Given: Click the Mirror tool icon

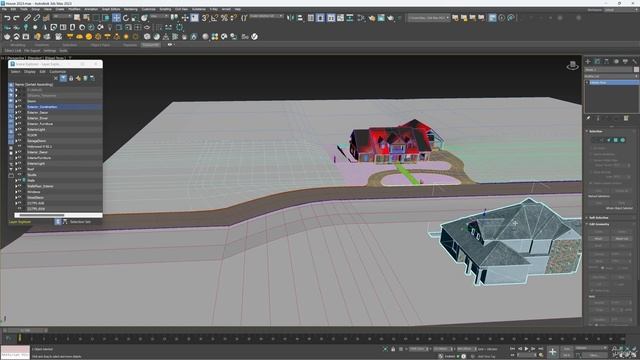Looking at the screenshot, I should 291,18.
